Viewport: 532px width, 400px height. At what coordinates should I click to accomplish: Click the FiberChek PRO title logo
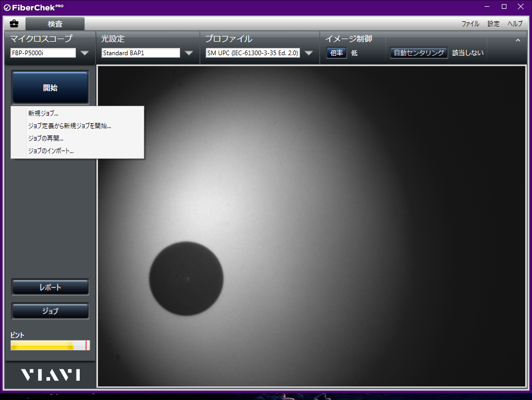33,7
